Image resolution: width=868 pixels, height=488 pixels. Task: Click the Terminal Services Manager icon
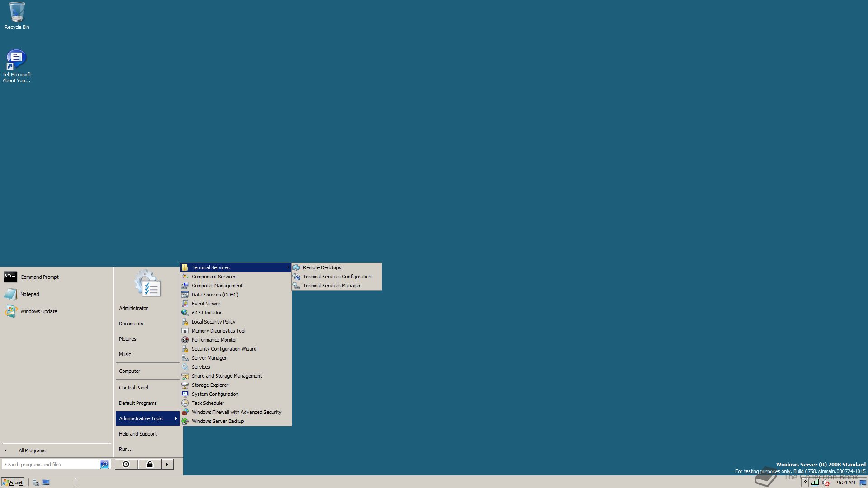pyautogui.click(x=296, y=286)
